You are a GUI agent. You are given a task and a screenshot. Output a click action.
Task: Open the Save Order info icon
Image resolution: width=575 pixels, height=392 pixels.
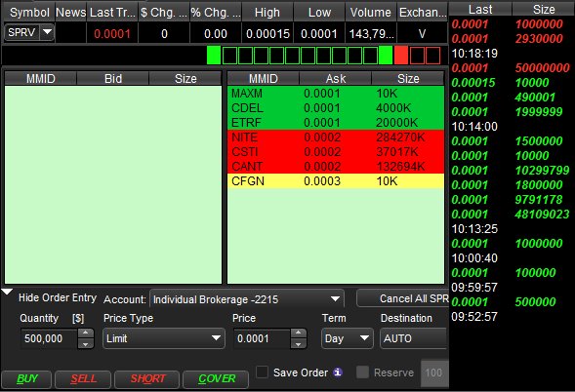tap(338, 372)
